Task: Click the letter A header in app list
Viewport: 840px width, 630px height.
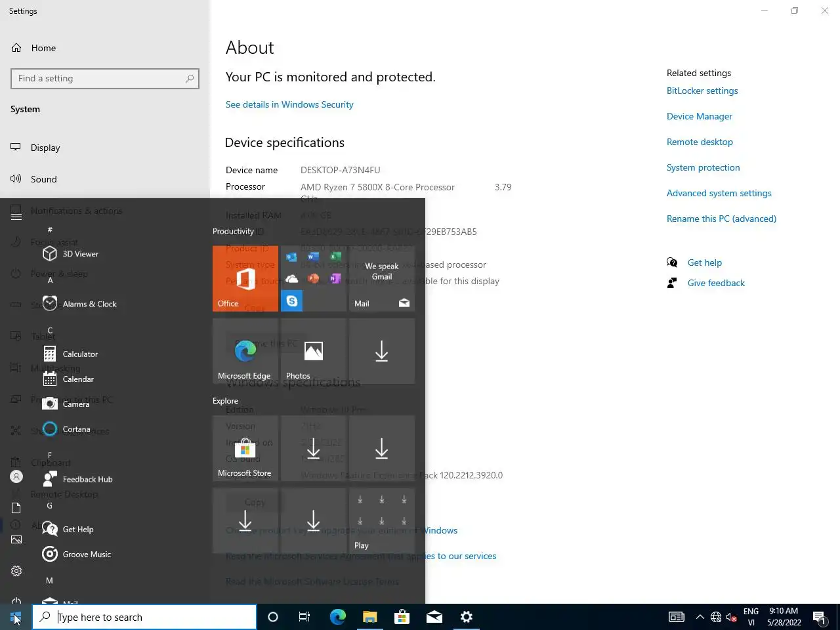Action: [50, 280]
